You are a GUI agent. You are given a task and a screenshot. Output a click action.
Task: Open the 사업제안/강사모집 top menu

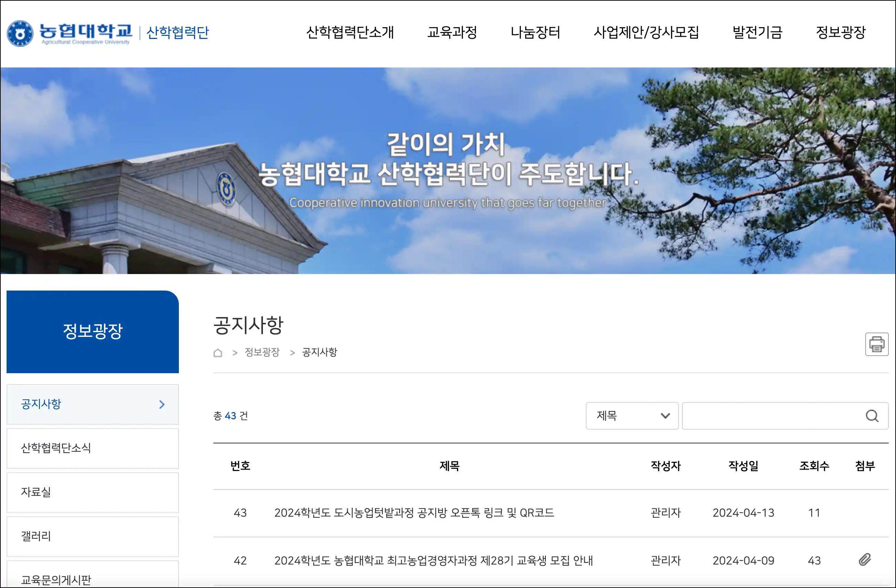pyautogui.click(x=646, y=32)
